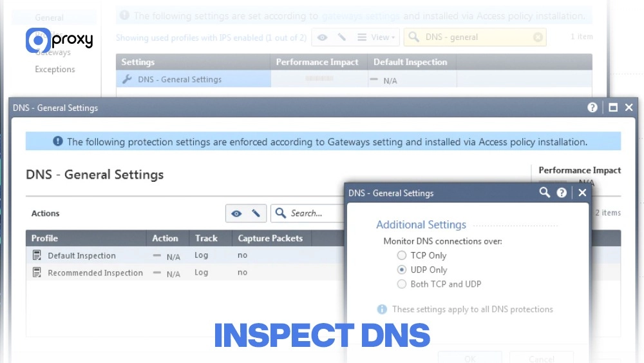Close the DNS - General Settings window
The width and height of the screenshot is (644, 363).
[629, 108]
